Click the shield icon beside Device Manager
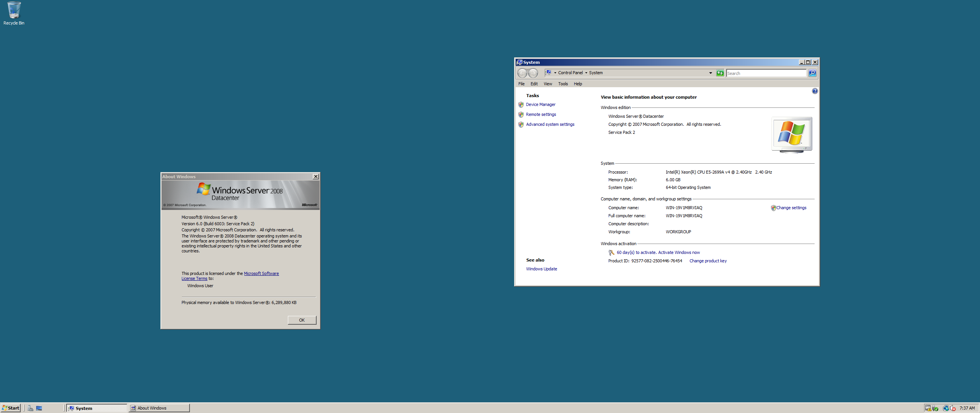Screen dimensions: 980x413 (521, 105)
